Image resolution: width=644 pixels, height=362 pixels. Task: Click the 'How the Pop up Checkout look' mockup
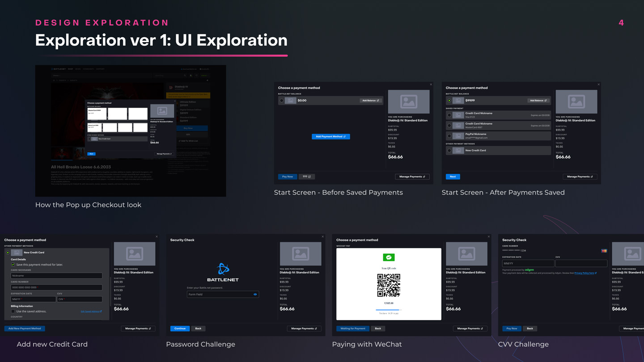click(x=131, y=130)
